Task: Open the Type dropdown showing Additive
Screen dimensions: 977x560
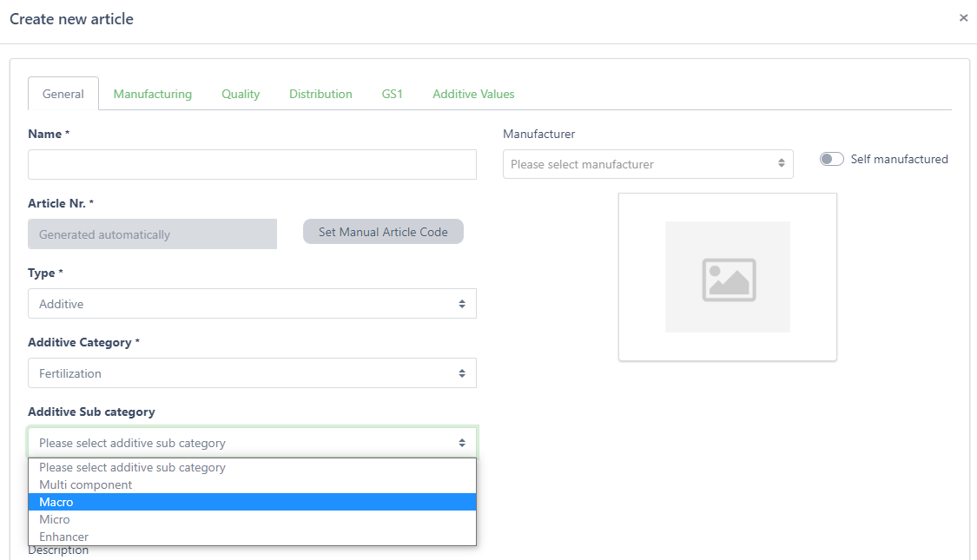Action: point(252,304)
